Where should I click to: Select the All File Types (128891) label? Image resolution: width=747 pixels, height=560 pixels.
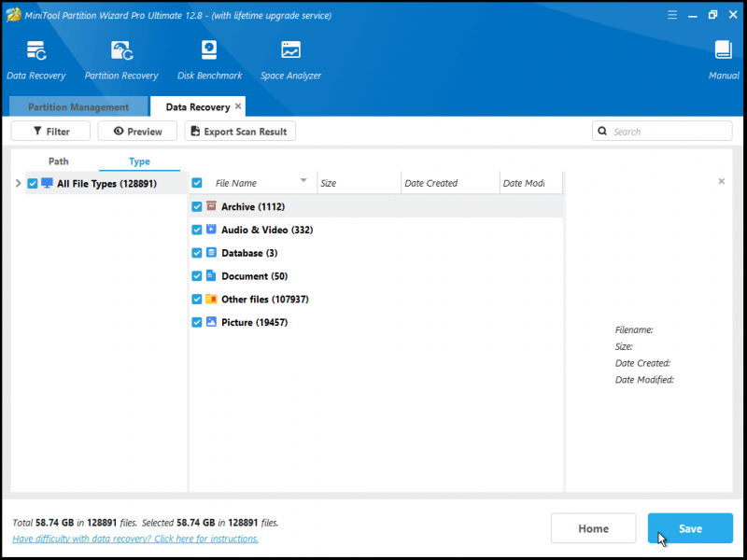[106, 183]
